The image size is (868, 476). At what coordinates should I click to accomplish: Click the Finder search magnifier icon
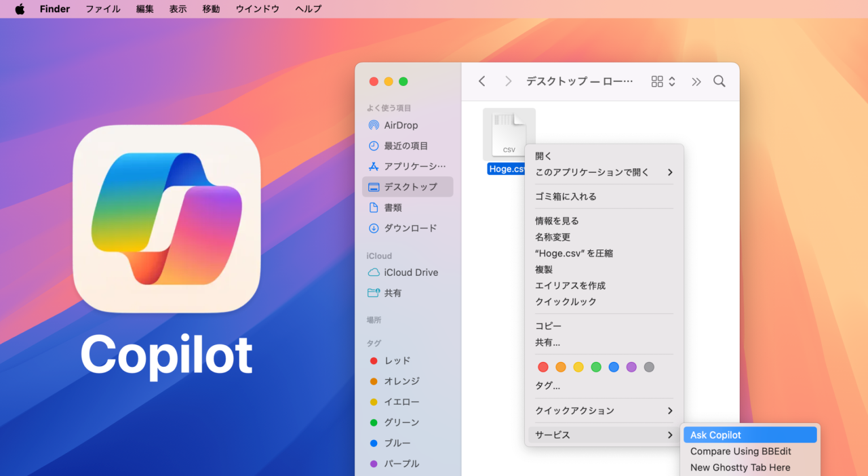(x=719, y=81)
